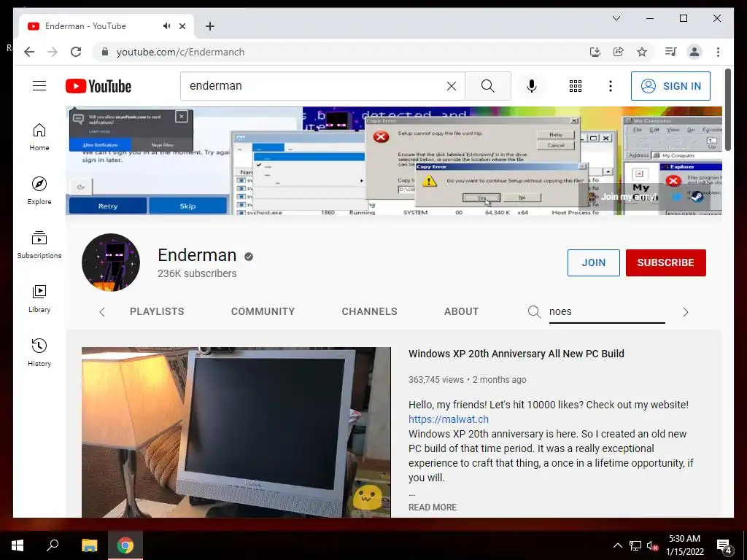Open Chrome tab search dropdown

pyautogui.click(x=616, y=18)
